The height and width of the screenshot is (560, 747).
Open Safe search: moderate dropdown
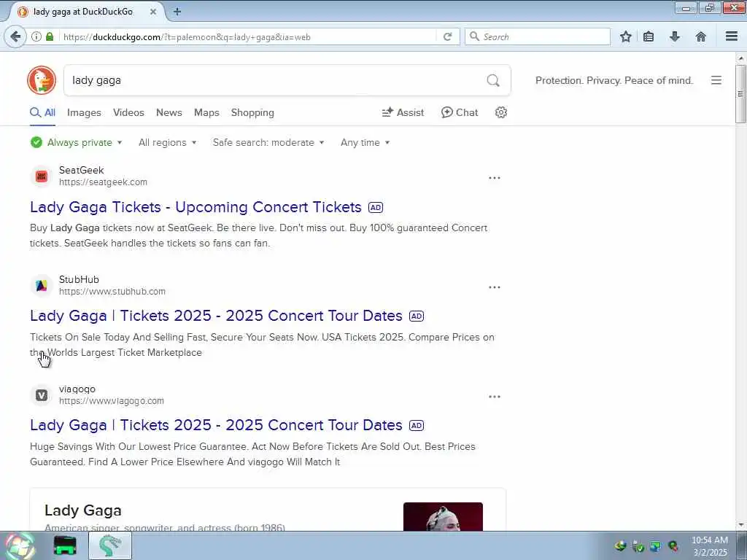(x=268, y=142)
